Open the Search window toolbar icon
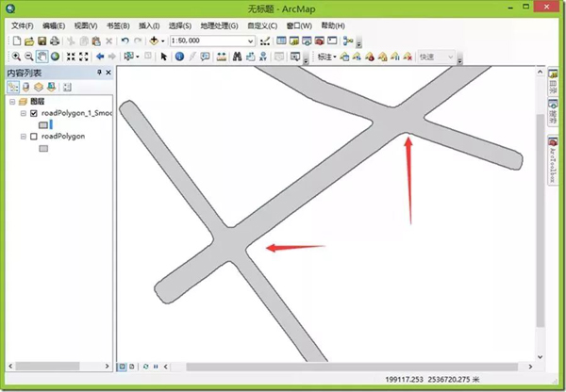The width and height of the screenshot is (566, 392). click(x=307, y=41)
